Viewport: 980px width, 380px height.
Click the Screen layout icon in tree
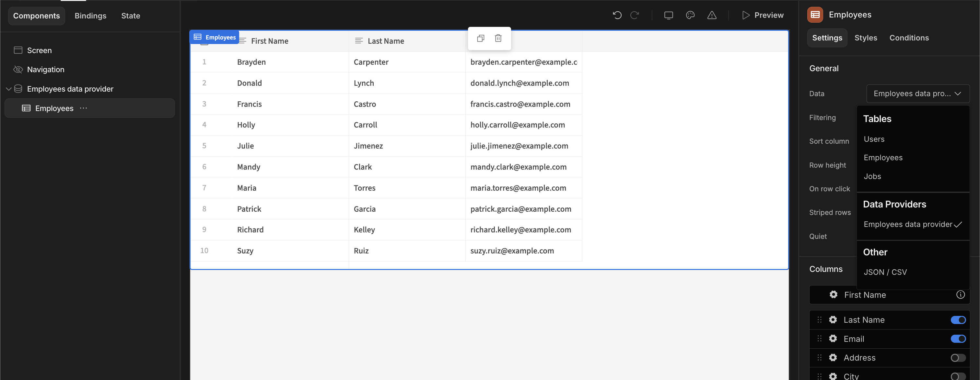click(18, 50)
